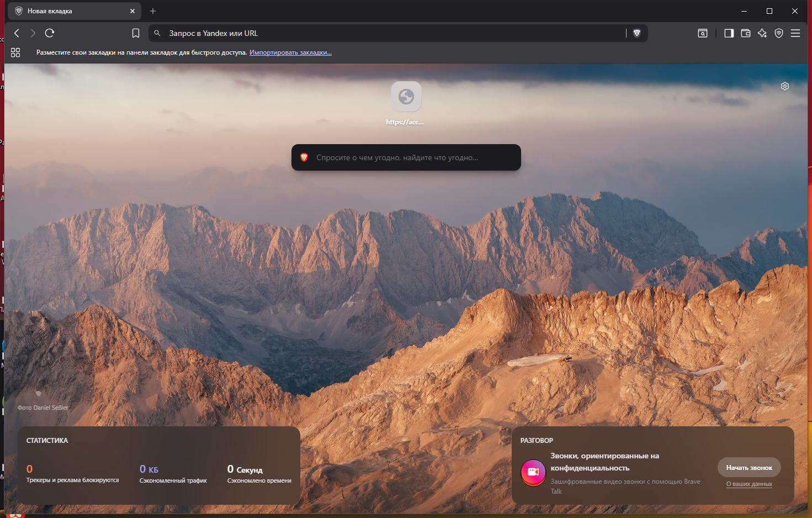Click the "СТАТИСТИКА" card heading

pos(47,441)
